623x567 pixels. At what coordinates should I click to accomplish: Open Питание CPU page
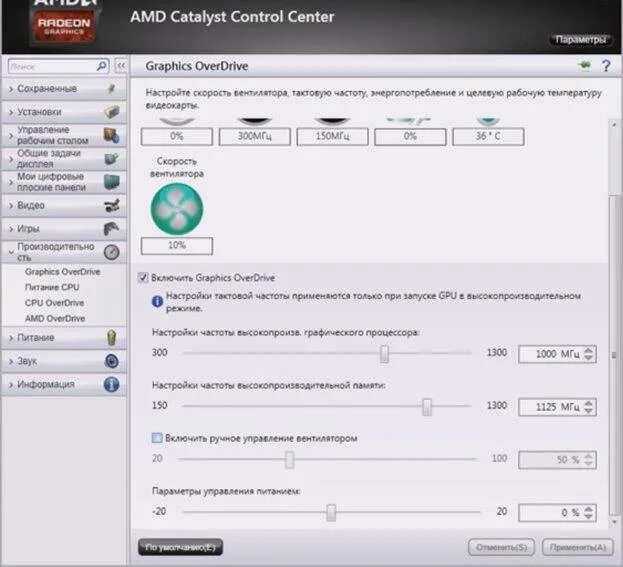coord(52,287)
